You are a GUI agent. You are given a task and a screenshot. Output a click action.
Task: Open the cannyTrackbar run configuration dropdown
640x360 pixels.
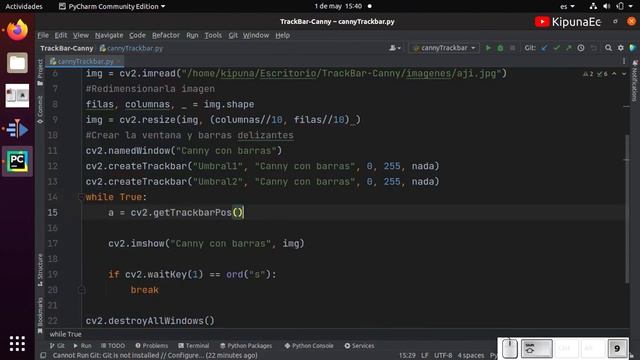[444, 48]
